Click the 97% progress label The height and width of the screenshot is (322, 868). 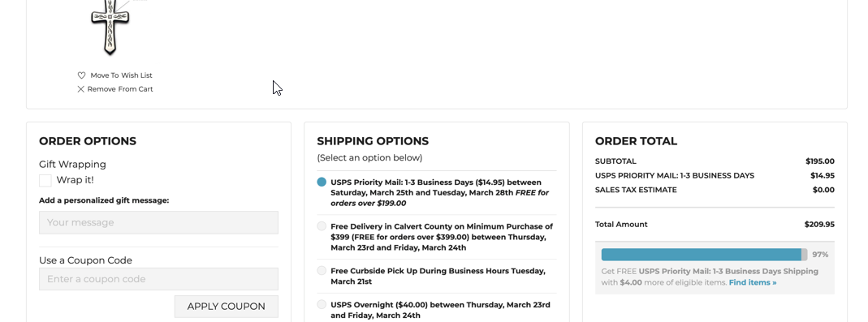820,255
